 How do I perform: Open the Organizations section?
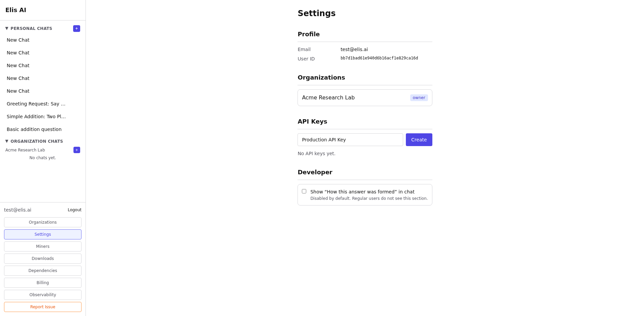pyautogui.click(x=43, y=222)
